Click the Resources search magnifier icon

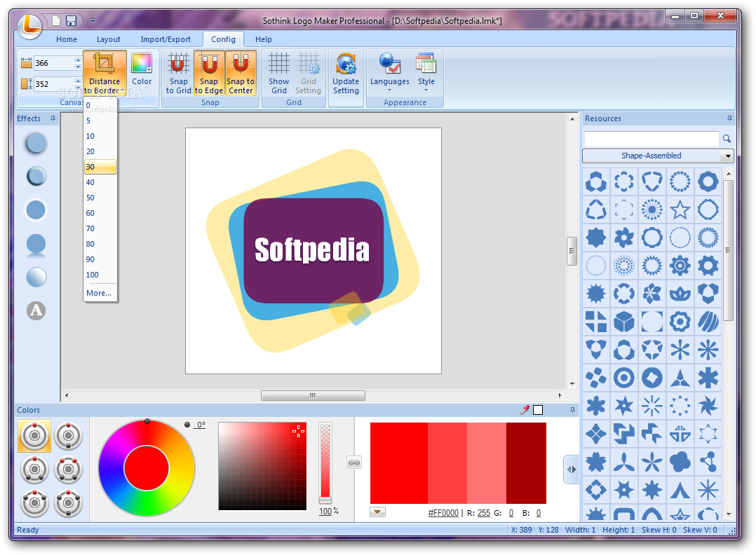pos(727,139)
